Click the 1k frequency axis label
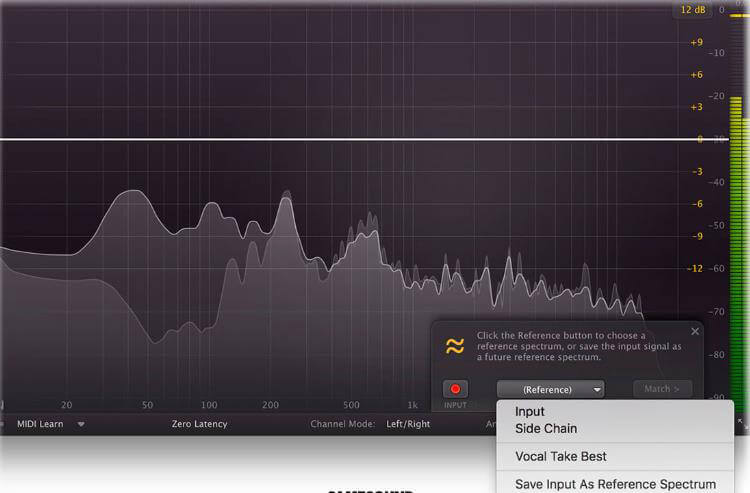This screenshot has height=493, width=750. point(411,405)
